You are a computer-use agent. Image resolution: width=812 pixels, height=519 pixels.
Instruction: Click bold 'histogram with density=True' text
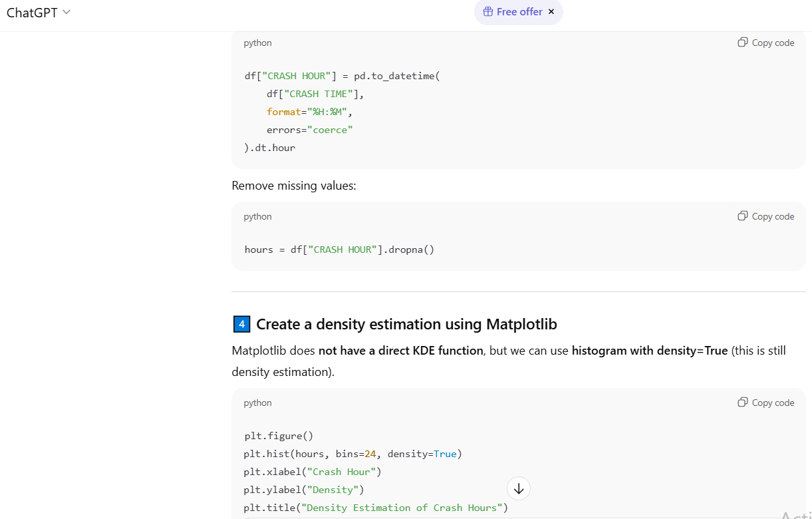click(x=649, y=351)
